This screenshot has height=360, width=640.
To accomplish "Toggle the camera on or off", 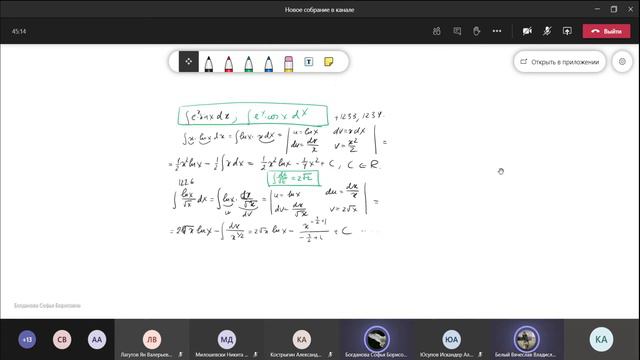I will [x=527, y=31].
